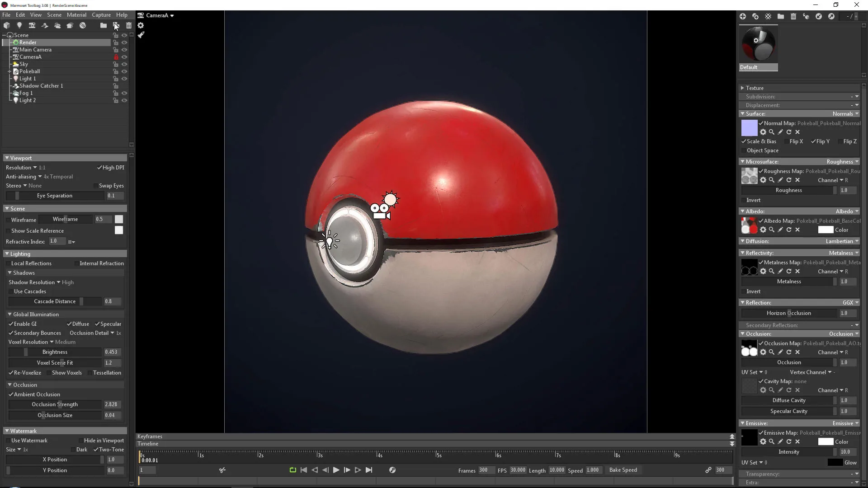Open the CameraA viewport camera dropdown

(156, 15)
